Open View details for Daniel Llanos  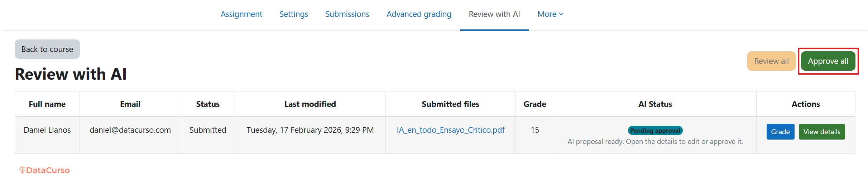pos(821,132)
